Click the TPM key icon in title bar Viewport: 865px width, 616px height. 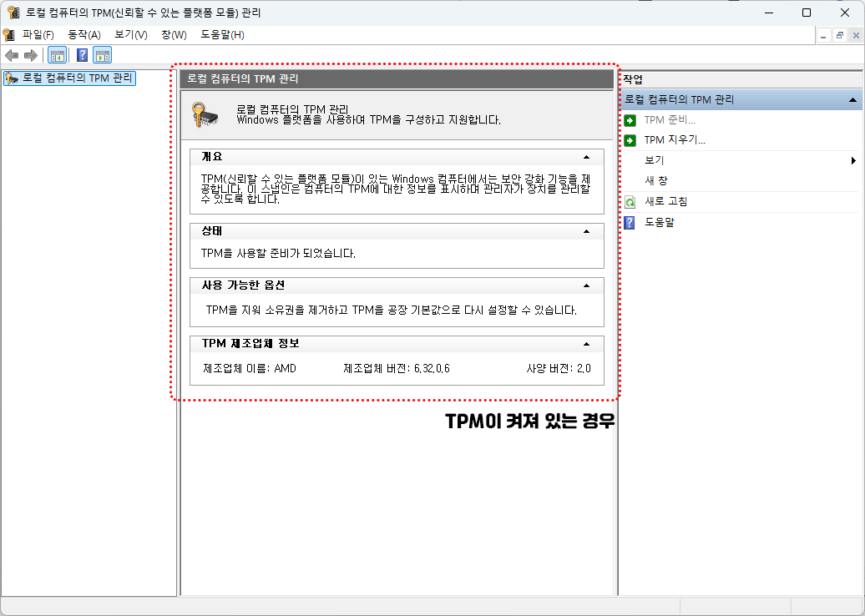(13, 13)
